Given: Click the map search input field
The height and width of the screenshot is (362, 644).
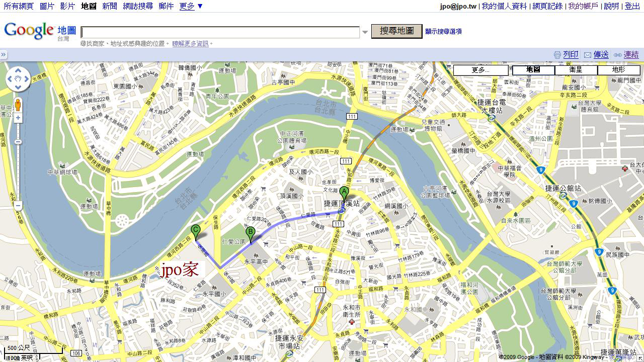Looking at the screenshot, I should (220, 32).
